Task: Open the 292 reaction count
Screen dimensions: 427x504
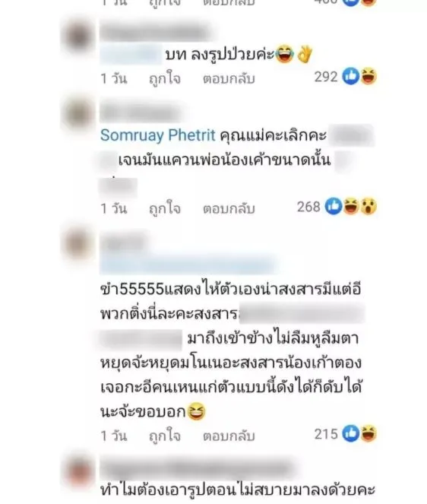Action: pos(326,77)
